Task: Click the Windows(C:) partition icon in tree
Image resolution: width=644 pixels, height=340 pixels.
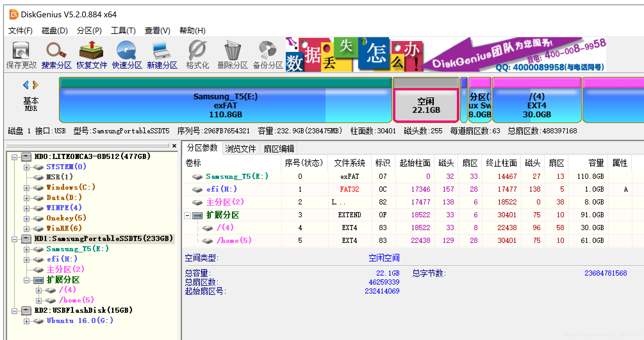Action: click(x=38, y=188)
